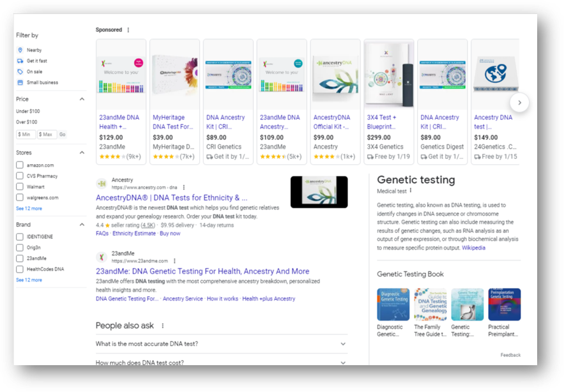Open the How it works sitelink
This screenshot has width=564, height=392.
pos(222,299)
